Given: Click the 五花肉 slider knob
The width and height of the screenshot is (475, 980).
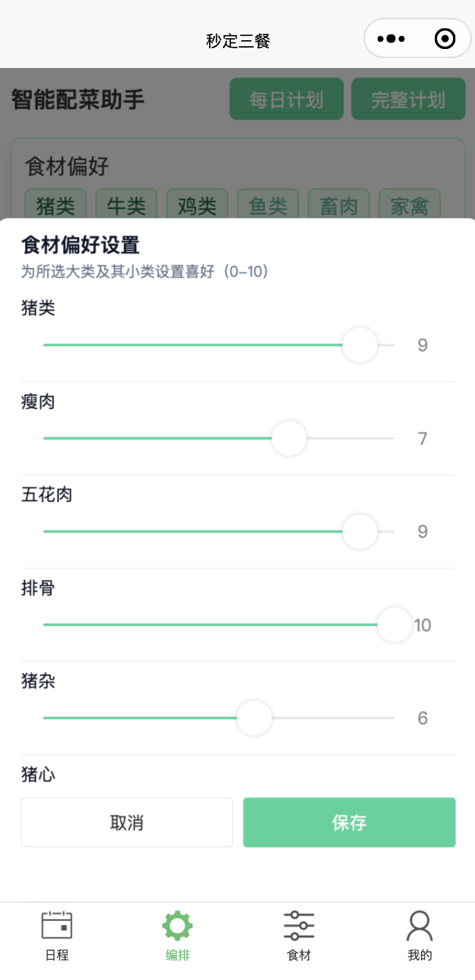Looking at the screenshot, I should [360, 532].
